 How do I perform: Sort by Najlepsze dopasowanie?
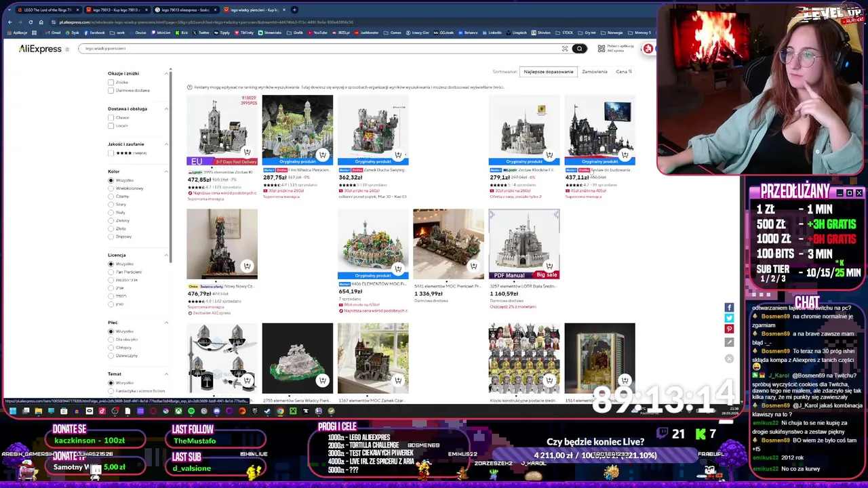click(548, 71)
